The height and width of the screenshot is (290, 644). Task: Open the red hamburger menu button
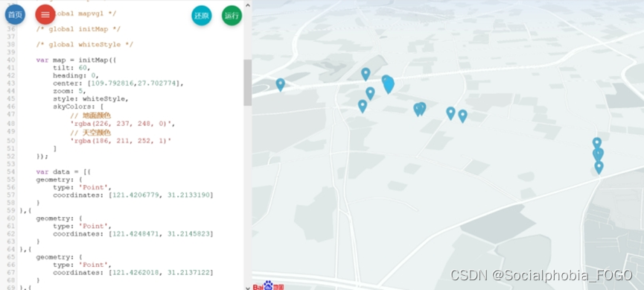pos(45,14)
